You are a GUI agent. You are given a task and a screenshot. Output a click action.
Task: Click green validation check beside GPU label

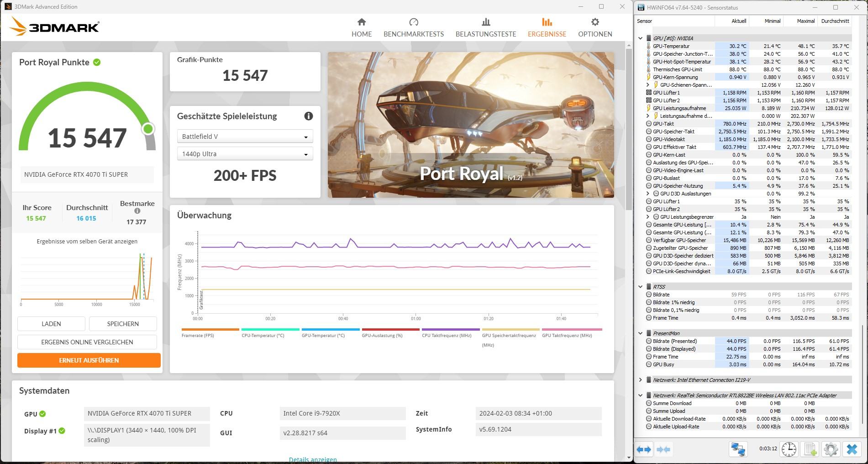(42, 414)
